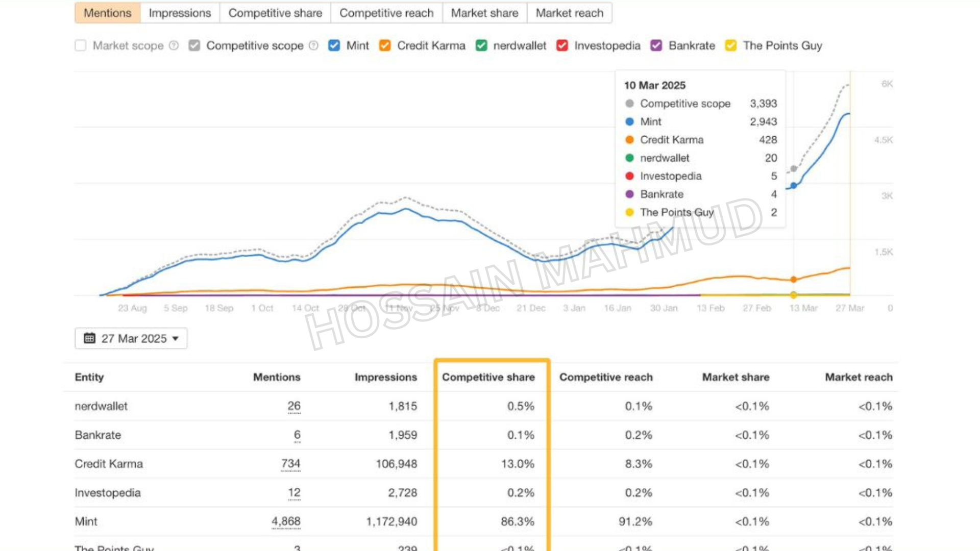Image resolution: width=980 pixels, height=551 pixels.
Task: Open Investopedia mentions count 12
Action: tap(294, 493)
